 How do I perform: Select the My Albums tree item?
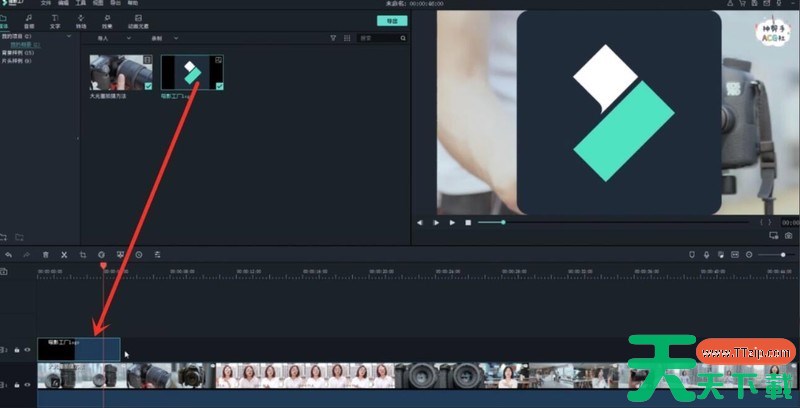click(25, 44)
